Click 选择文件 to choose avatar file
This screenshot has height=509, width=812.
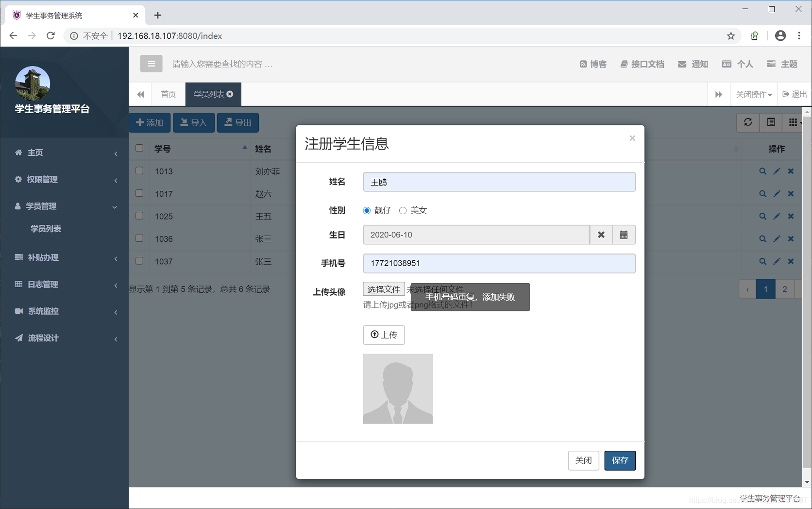(x=384, y=289)
